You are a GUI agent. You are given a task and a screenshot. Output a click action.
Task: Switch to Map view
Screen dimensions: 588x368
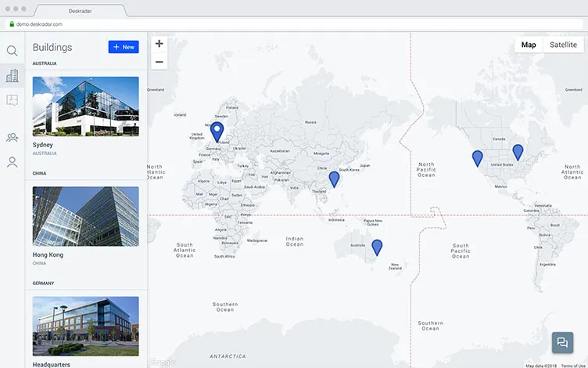[x=529, y=45]
